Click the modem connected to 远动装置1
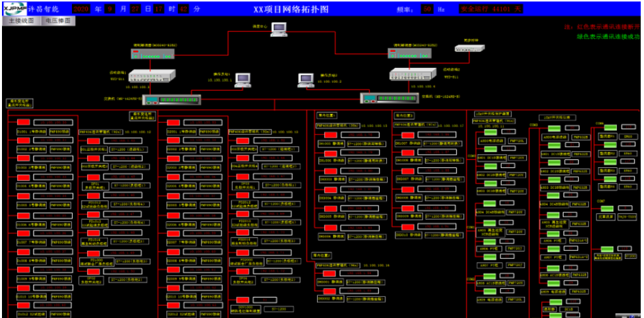Image resolution: width=644 pixels, height=318 pixels. pos(153,53)
